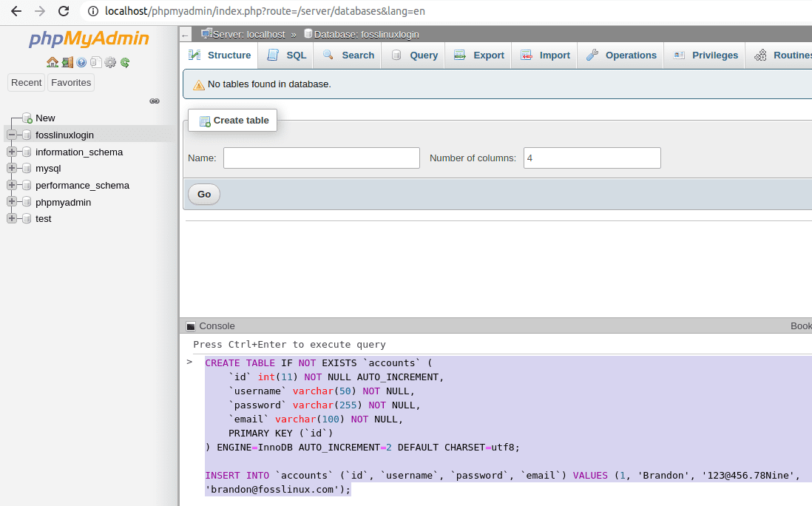Viewport: 812px width, 506px height.
Task: Select fosslinuxlogin in database tree
Action: 65,135
